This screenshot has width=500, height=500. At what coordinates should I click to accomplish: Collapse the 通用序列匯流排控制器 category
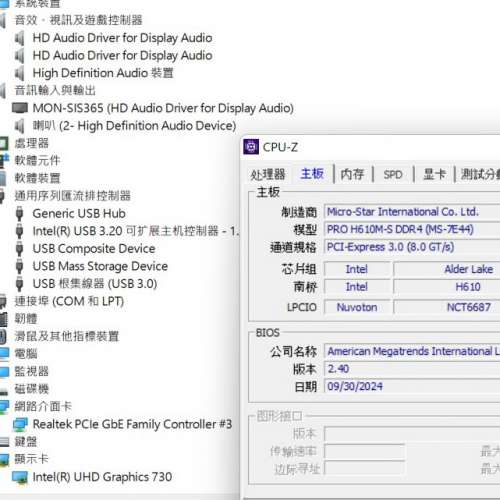pos(72,196)
